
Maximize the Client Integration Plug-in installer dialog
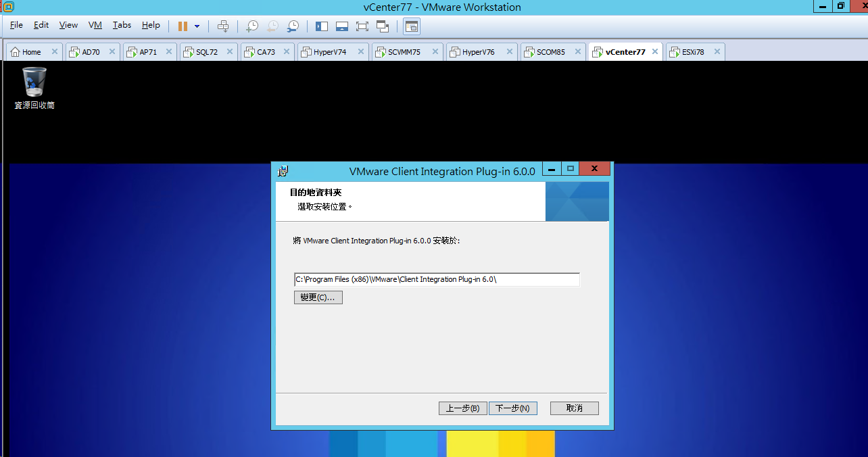[571, 169]
